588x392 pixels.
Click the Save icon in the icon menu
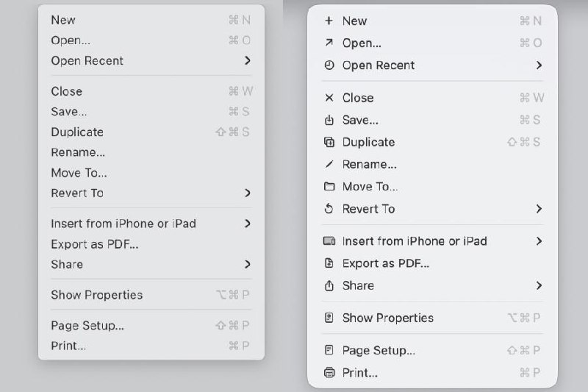(329, 120)
